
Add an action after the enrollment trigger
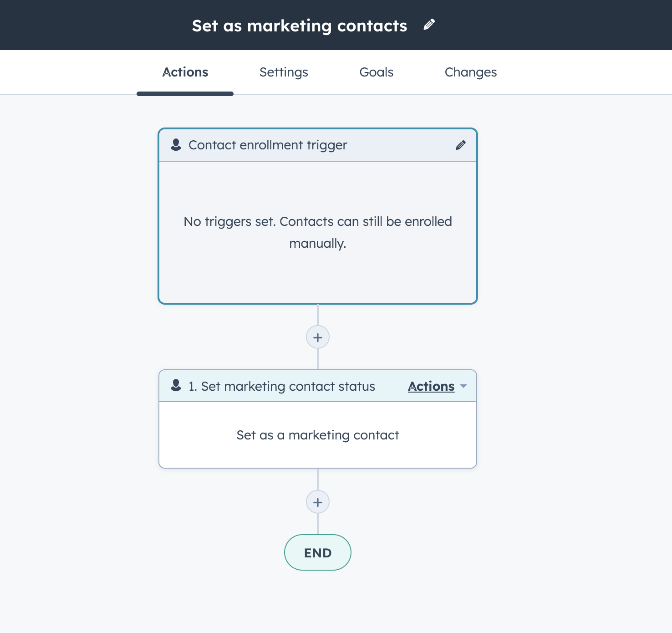click(x=318, y=337)
